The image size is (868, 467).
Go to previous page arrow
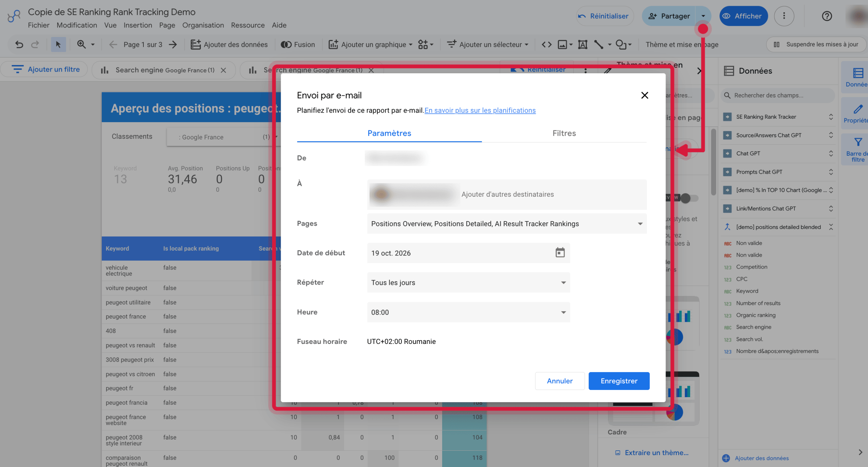point(113,44)
